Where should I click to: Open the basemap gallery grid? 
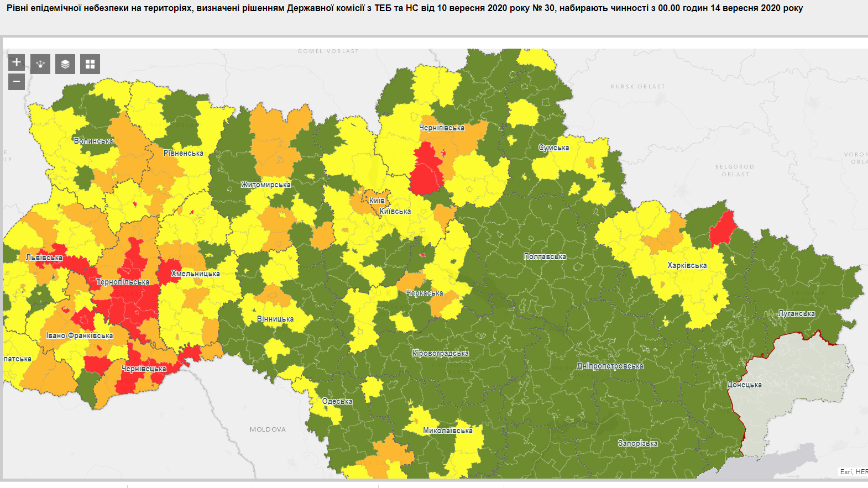click(x=90, y=64)
